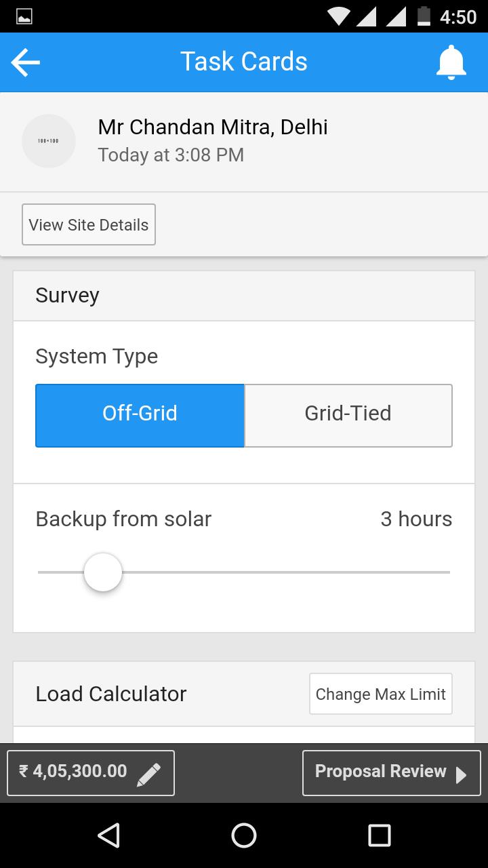Tap the right end of the backup slider track

(x=447, y=572)
